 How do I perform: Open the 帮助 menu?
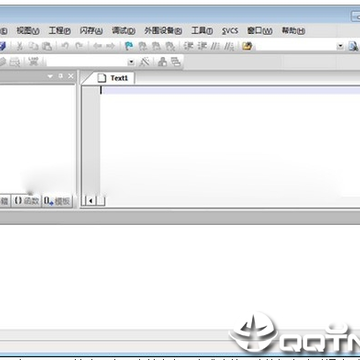coord(293,31)
